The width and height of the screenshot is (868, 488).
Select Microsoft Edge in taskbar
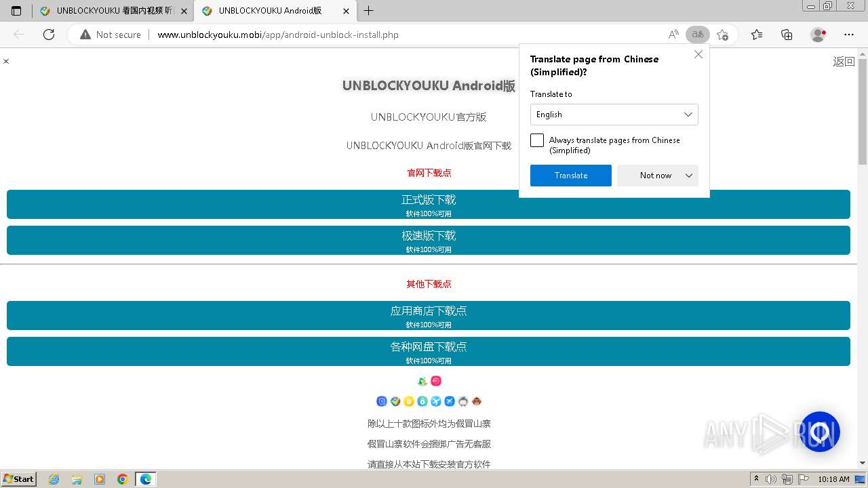point(146,479)
